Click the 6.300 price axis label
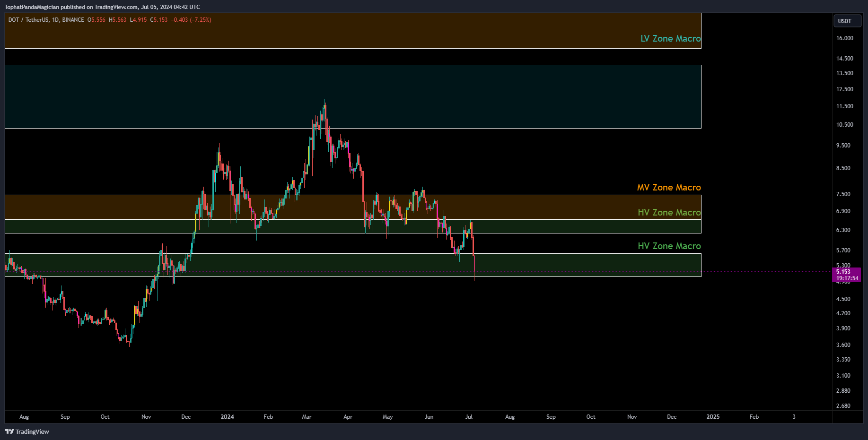Viewport: 868px width, 440px height. [x=843, y=230]
